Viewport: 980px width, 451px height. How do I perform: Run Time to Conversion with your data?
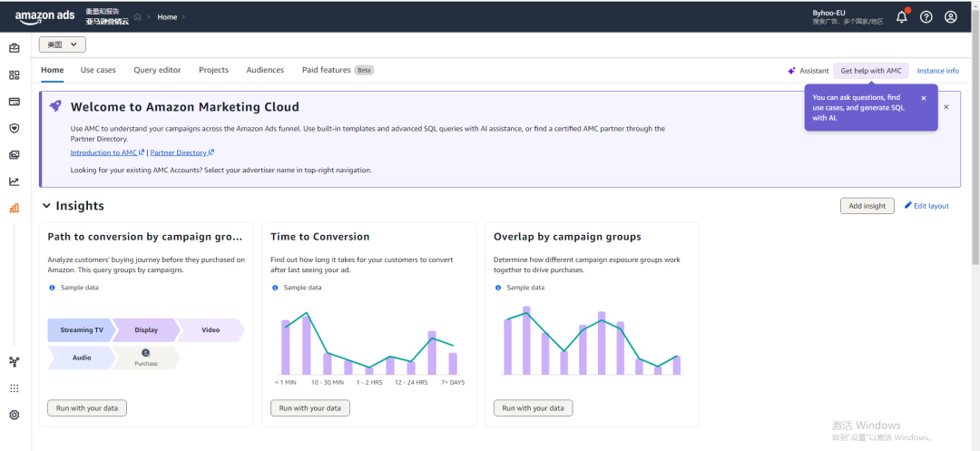click(309, 408)
